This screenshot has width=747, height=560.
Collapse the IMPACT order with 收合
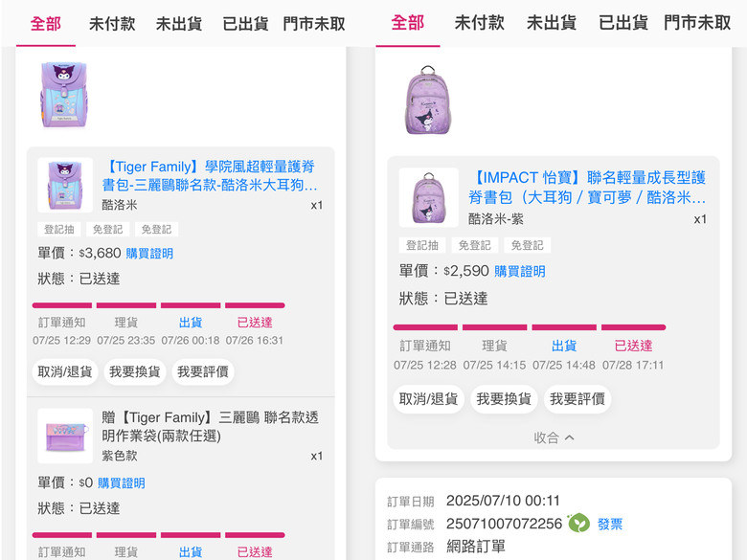click(554, 437)
